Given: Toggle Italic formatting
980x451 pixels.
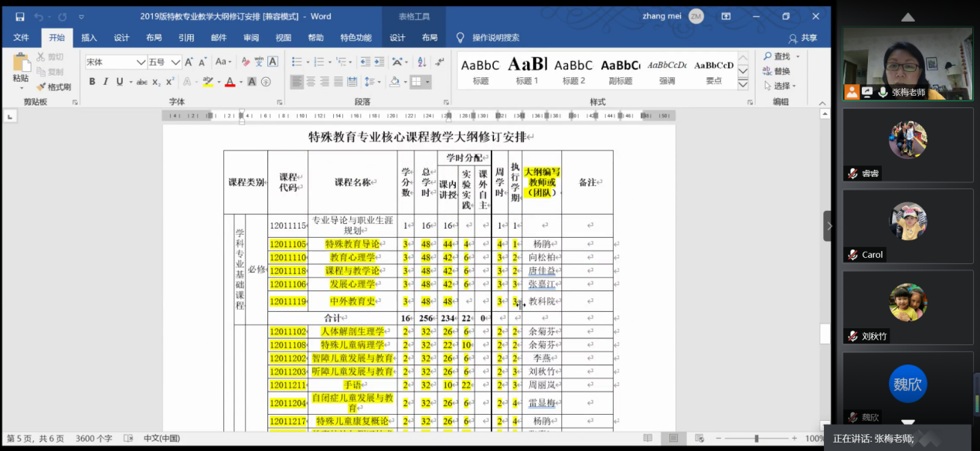Looking at the screenshot, I should [x=106, y=82].
